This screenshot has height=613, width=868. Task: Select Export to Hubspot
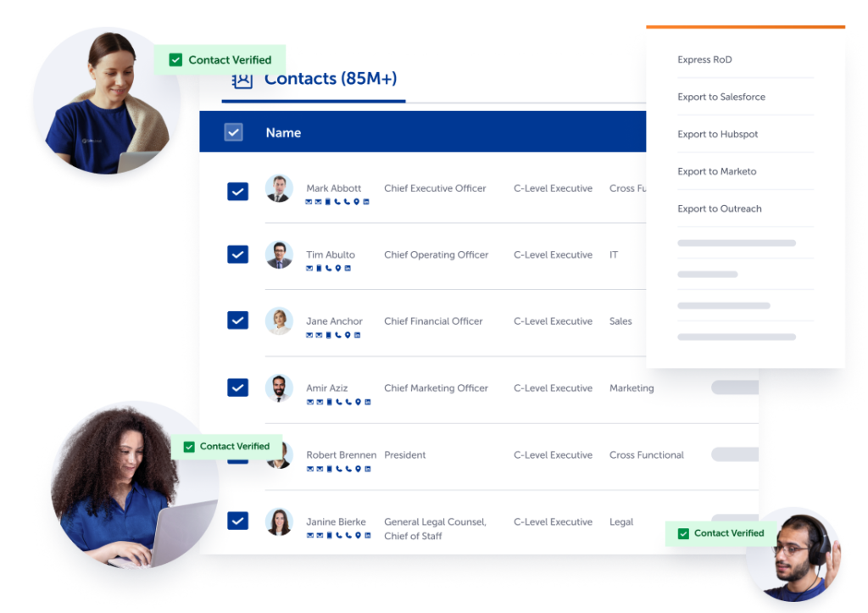pyautogui.click(x=720, y=134)
